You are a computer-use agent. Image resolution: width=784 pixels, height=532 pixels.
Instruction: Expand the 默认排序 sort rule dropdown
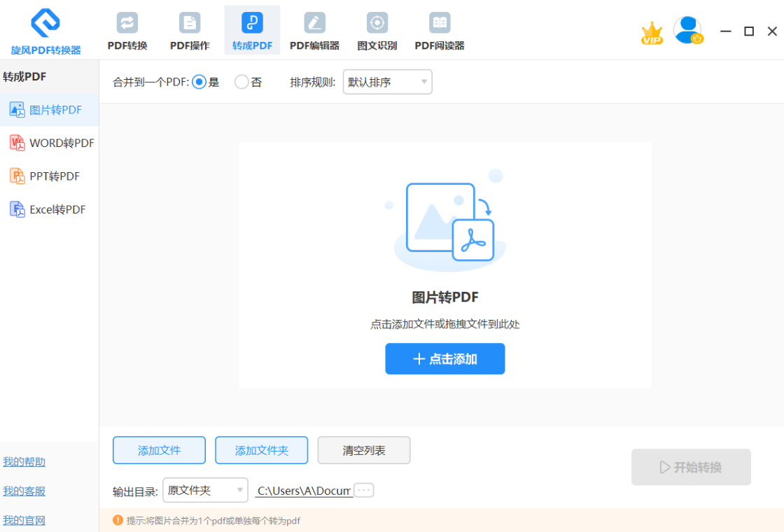(x=387, y=82)
